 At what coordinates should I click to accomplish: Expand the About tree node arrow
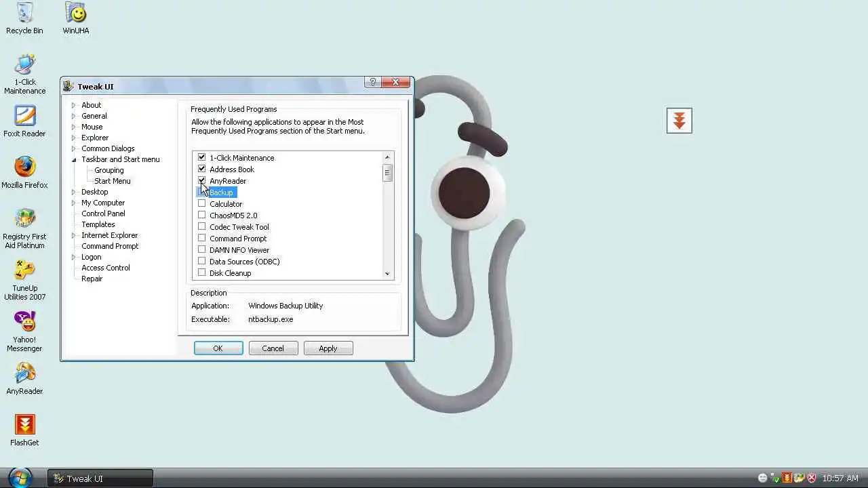click(x=74, y=105)
